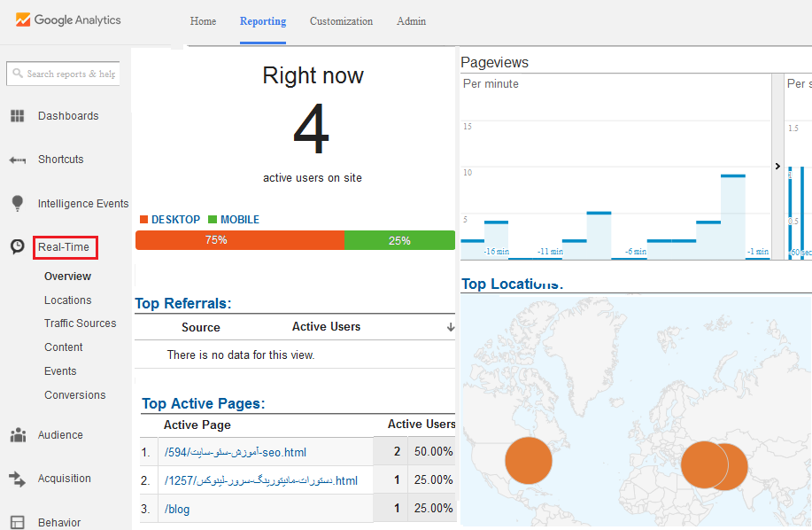Expand the Audience section

tap(60, 434)
